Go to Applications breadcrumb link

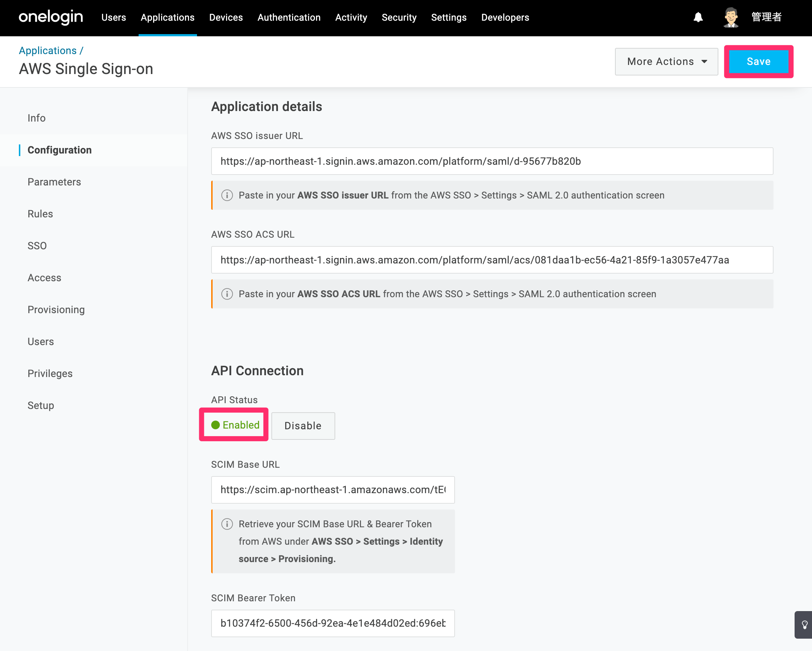[x=48, y=50]
